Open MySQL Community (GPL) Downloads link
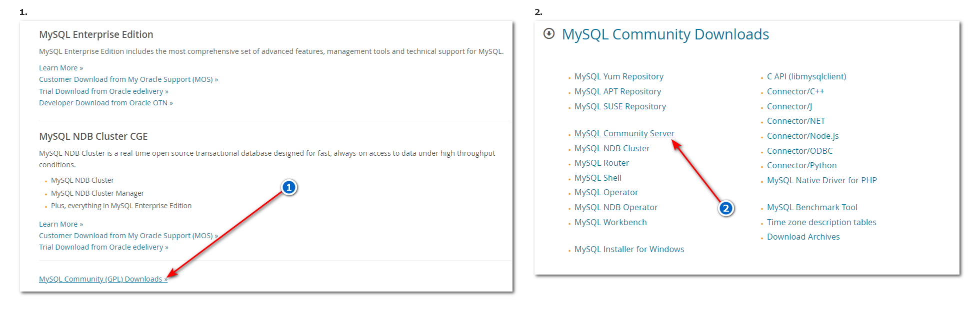980x312 pixels. (103, 279)
